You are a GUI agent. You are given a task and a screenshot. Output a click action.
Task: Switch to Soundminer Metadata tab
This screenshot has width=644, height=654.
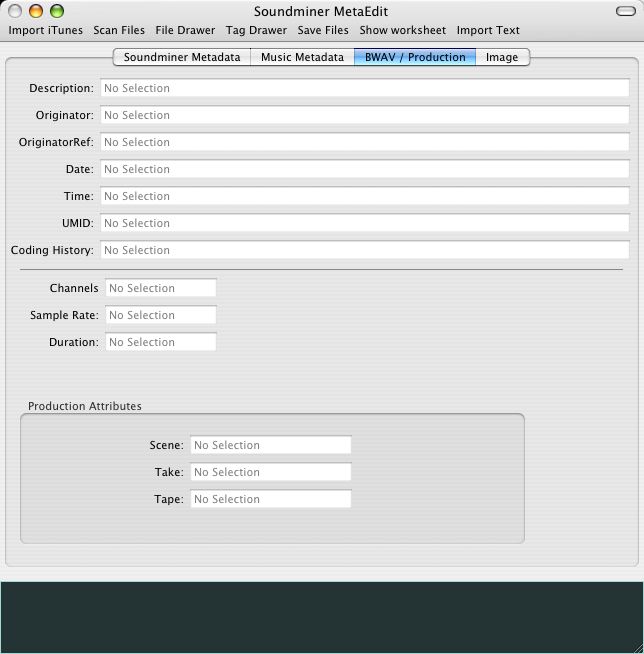182,57
